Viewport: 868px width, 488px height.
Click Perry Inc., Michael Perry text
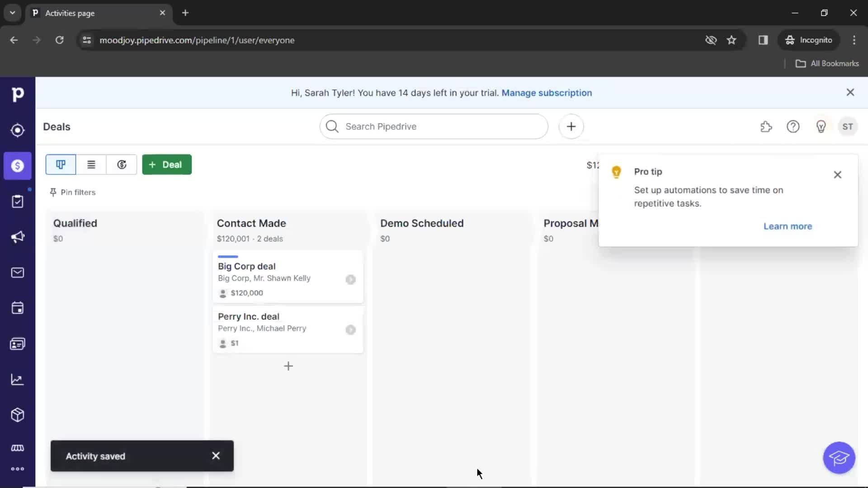click(262, 328)
